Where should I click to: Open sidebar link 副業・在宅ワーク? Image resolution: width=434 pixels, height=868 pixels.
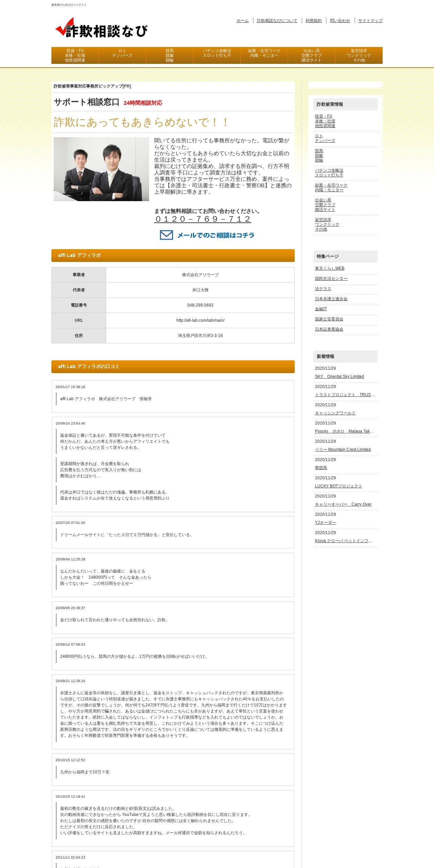click(x=331, y=188)
